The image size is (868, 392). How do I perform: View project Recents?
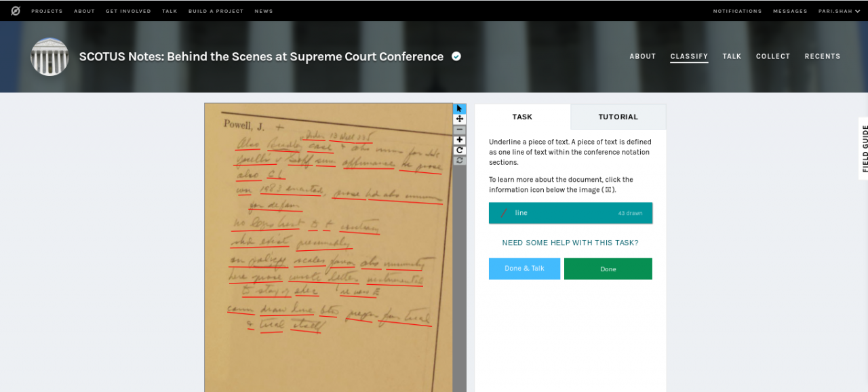823,56
